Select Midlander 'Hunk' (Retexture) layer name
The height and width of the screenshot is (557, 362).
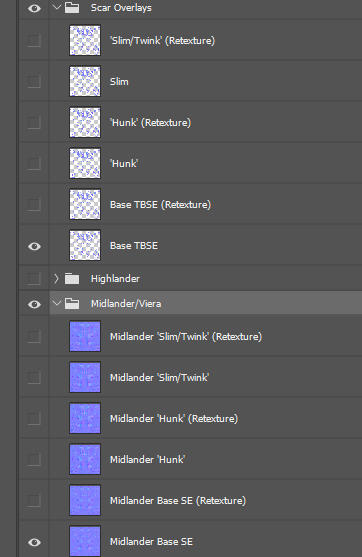(x=174, y=418)
